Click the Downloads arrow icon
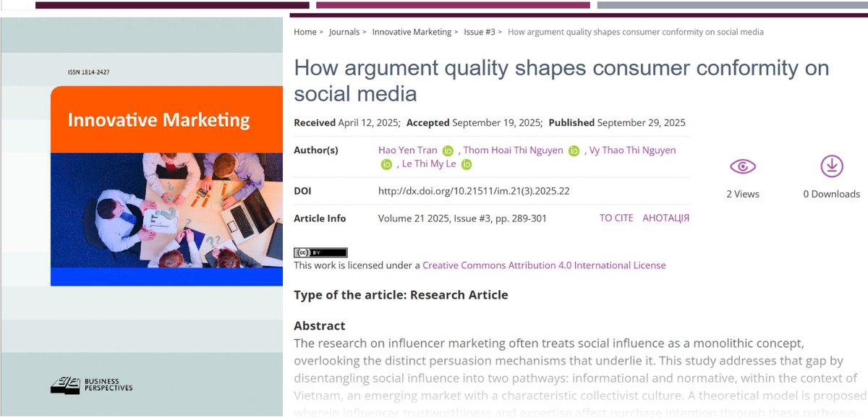Viewport: 868px width, 418px height. (832, 166)
